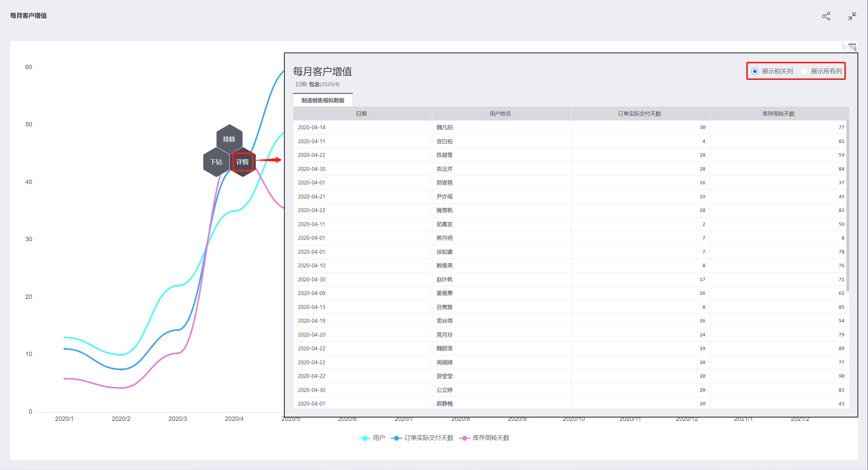
Task: Select the row for 魏凡阳
Action: tap(444, 127)
